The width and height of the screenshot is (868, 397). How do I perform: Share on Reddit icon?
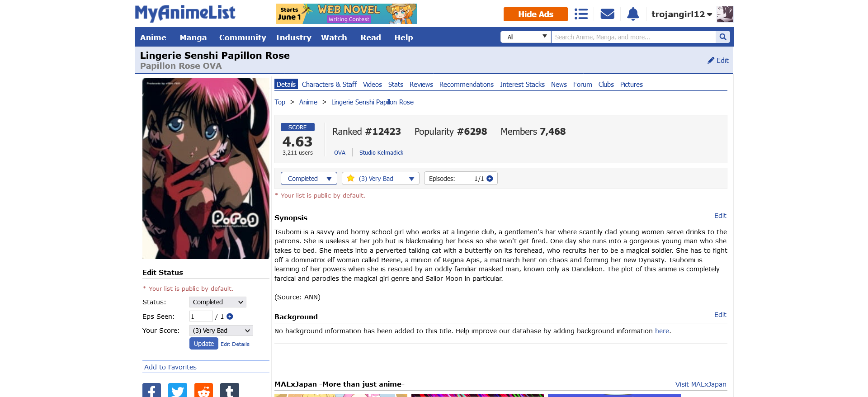[203, 391]
